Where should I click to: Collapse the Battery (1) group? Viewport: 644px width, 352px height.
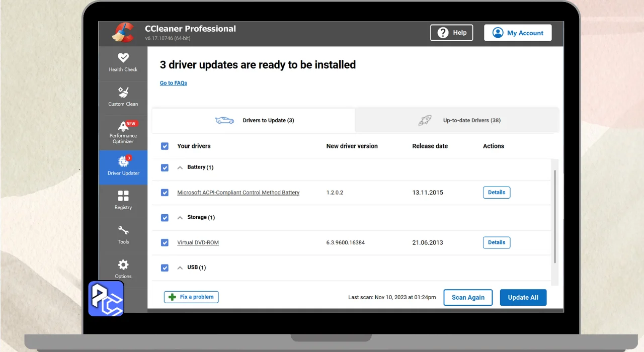pos(180,167)
